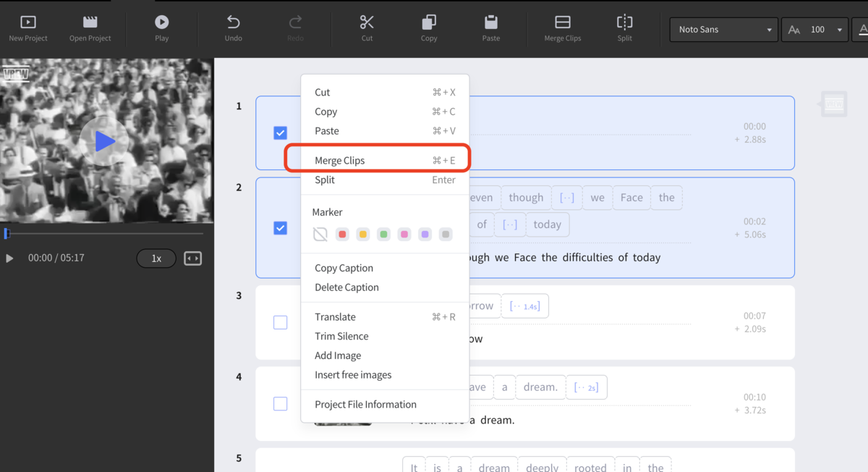Click the Redo toolbar arrow

[295, 29]
